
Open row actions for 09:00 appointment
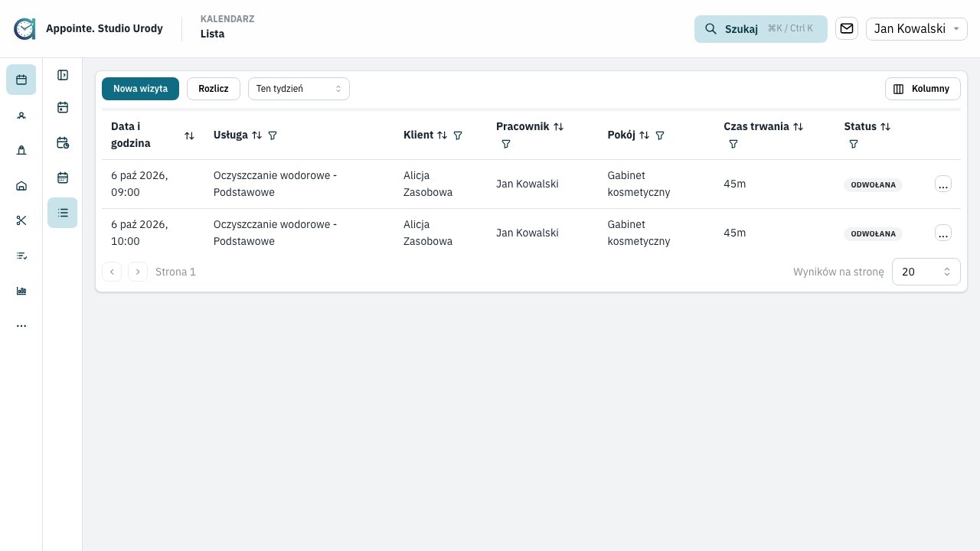click(x=943, y=184)
